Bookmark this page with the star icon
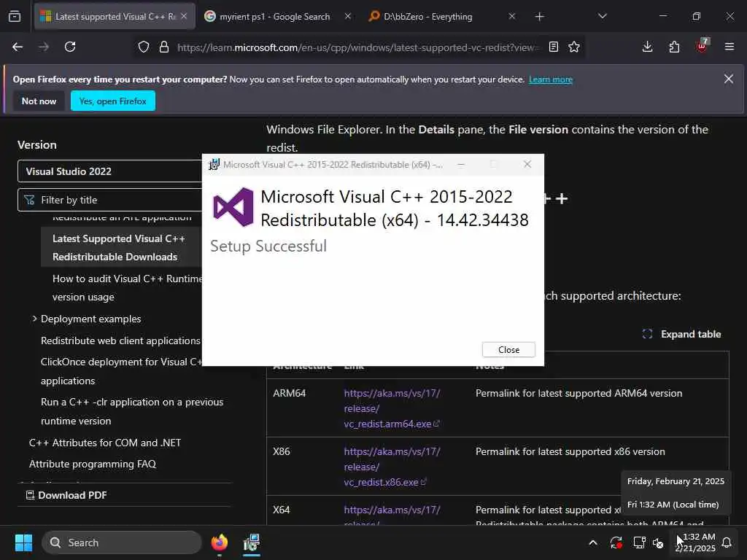This screenshot has height=560, width=747. (574, 47)
